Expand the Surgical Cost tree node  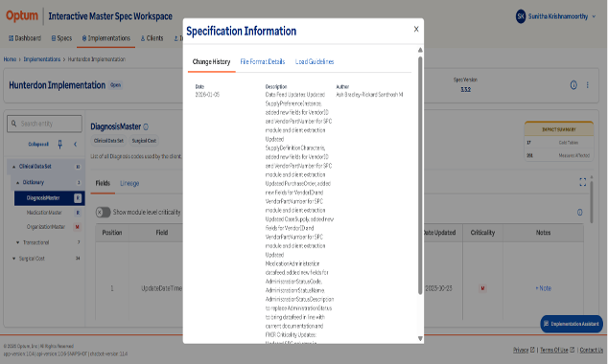14,259
